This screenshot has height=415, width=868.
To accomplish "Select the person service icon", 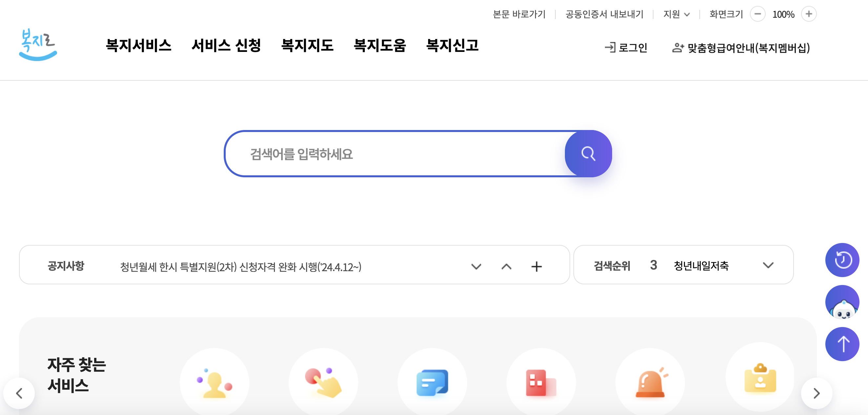I will pos(214,382).
